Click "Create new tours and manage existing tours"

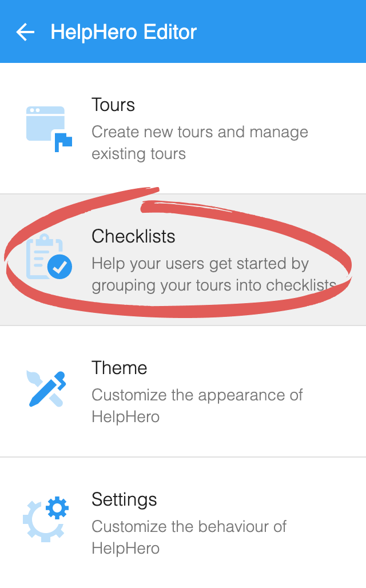pyautogui.click(x=200, y=143)
